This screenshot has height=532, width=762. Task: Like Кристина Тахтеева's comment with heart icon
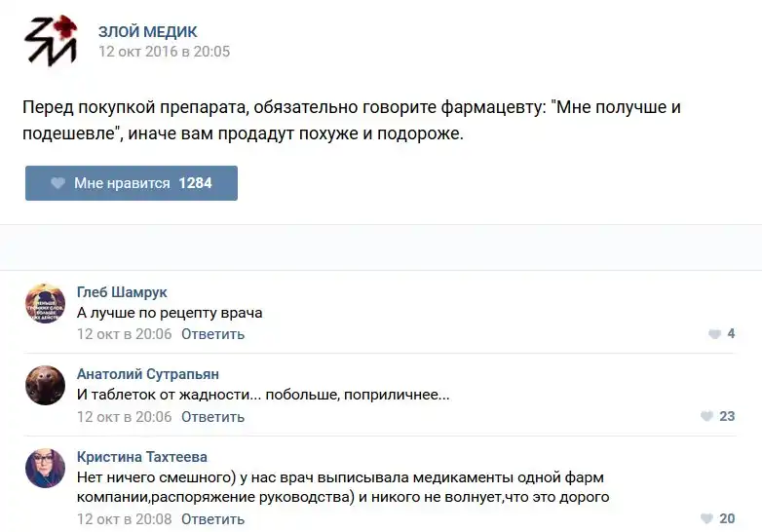(x=706, y=519)
